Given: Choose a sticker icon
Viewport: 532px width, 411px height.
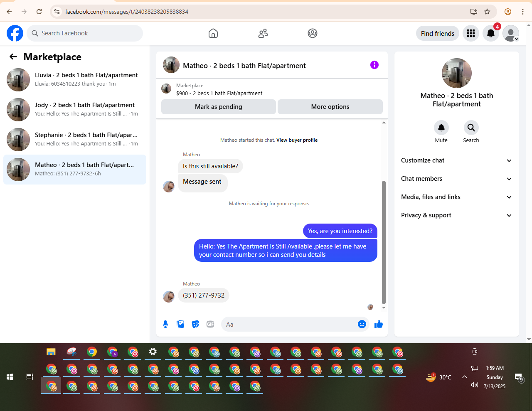Looking at the screenshot, I should (x=195, y=324).
